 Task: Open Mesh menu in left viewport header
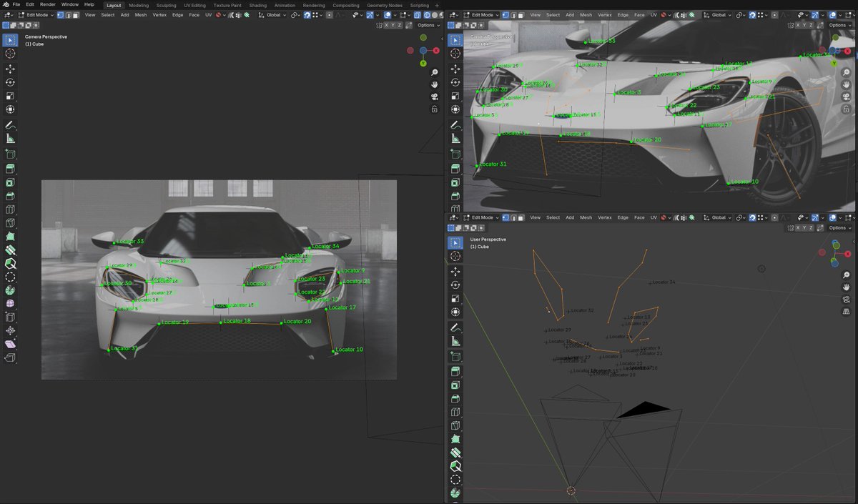[141, 14]
